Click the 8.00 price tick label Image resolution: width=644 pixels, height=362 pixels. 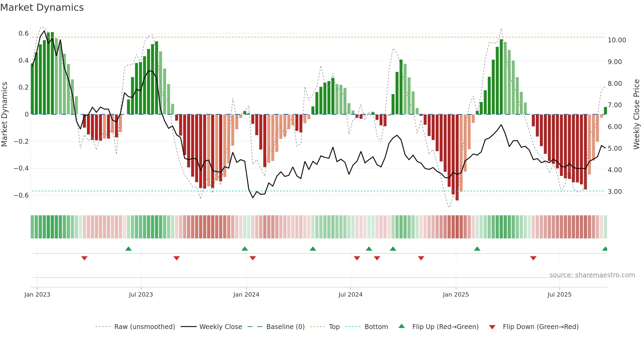pos(615,83)
